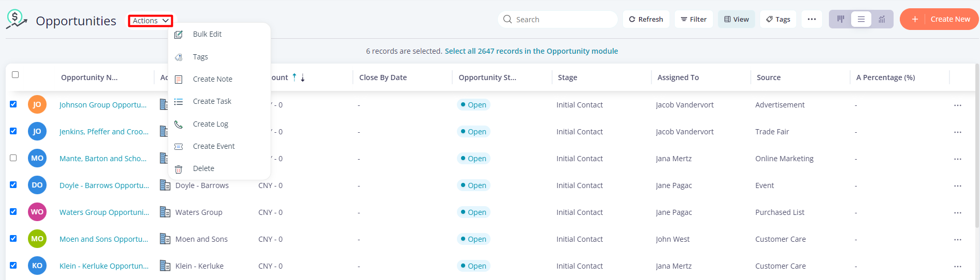Screen dimensions: 980x280
Task: Uncheck the Klein - Kerluke row checkbox
Action: pos(13,266)
